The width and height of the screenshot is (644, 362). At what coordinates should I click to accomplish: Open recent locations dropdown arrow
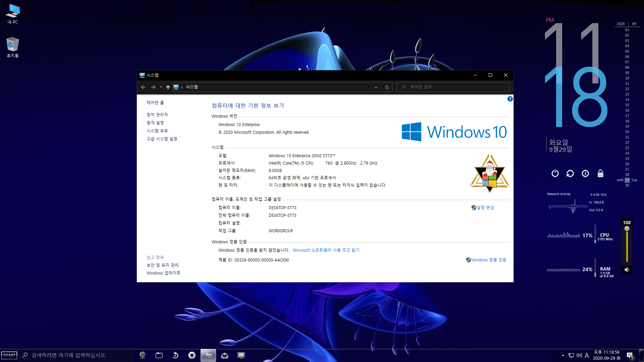[x=161, y=87]
